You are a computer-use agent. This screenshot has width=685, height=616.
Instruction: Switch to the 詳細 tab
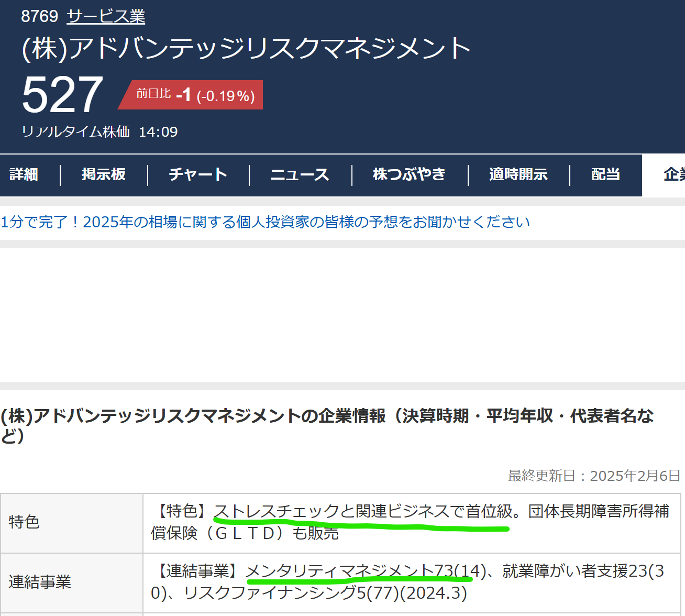24,174
